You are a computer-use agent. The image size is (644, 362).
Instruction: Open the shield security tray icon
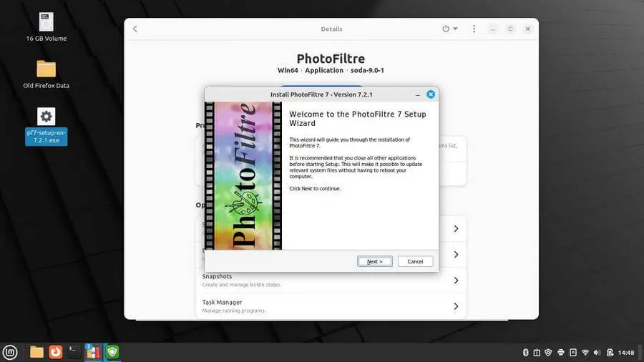[548, 353]
